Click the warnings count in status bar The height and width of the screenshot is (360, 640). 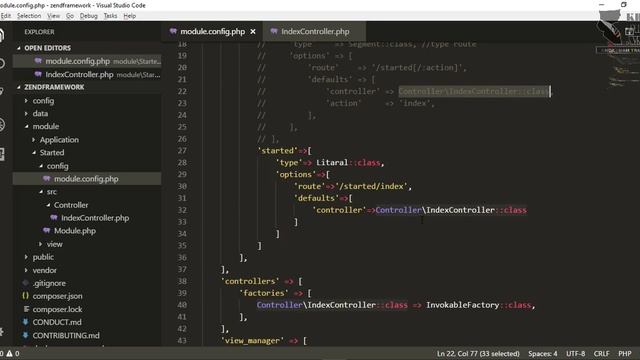click(13, 353)
